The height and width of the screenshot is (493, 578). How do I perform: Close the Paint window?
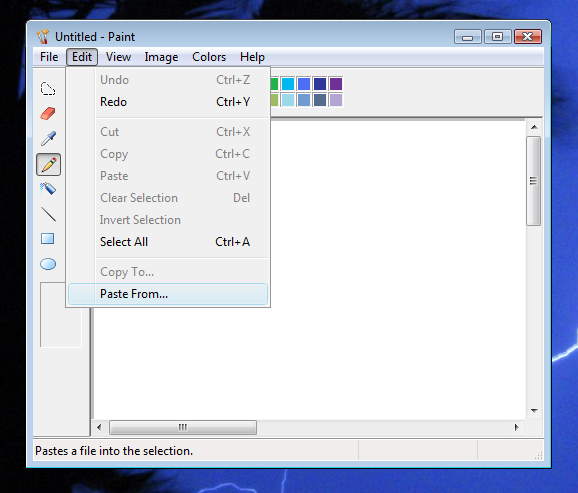pyautogui.click(x=528, y=37)
